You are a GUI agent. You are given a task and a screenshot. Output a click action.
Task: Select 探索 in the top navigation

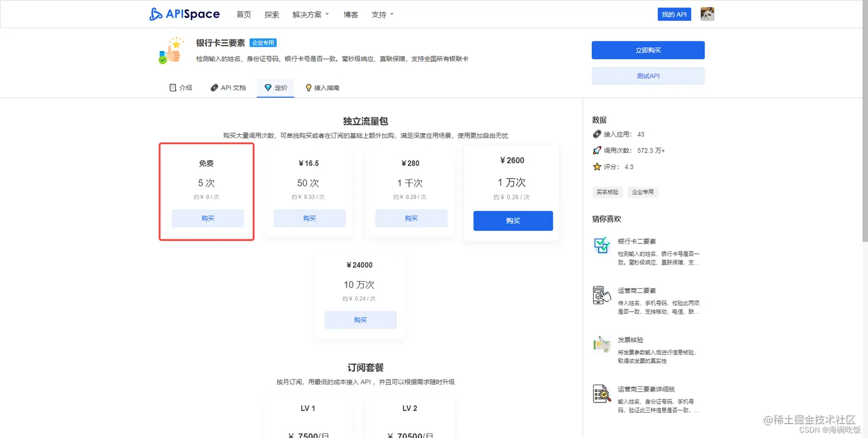click(272, 14)
